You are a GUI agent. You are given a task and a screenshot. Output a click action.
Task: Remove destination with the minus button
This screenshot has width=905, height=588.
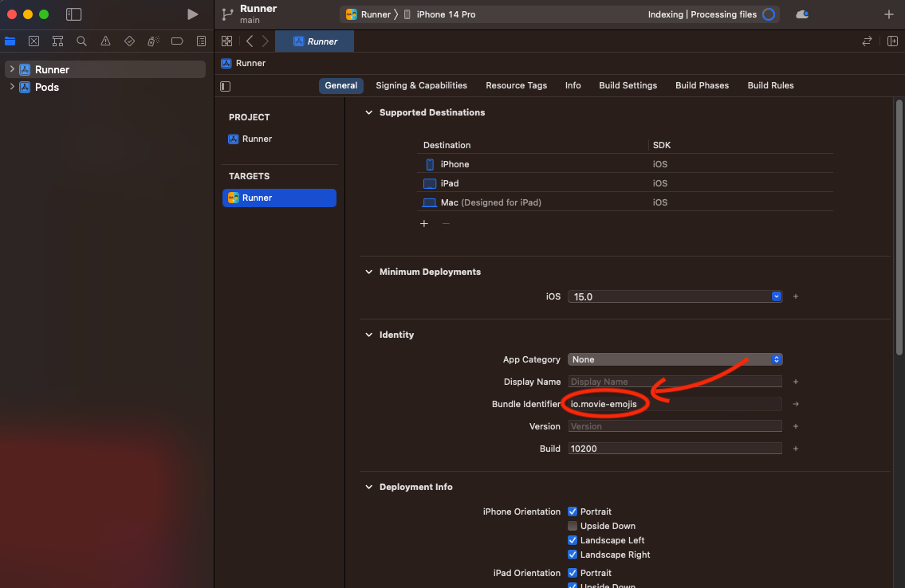click(446, 224)
